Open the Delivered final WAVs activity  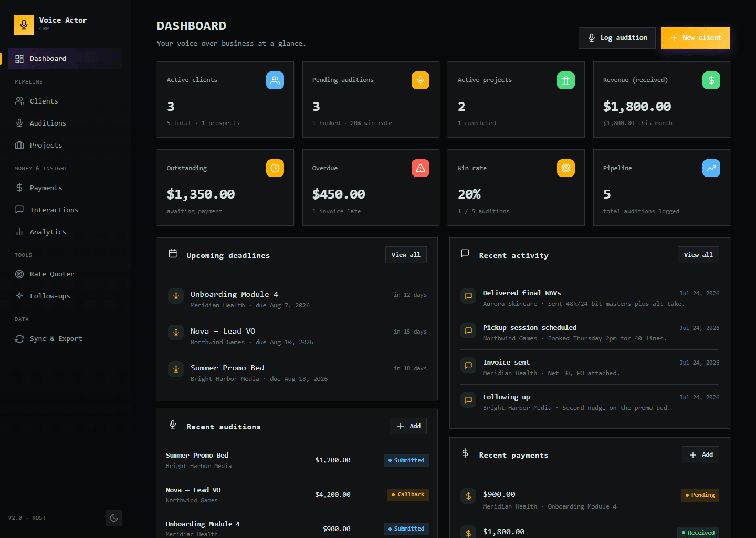[590, 298]
